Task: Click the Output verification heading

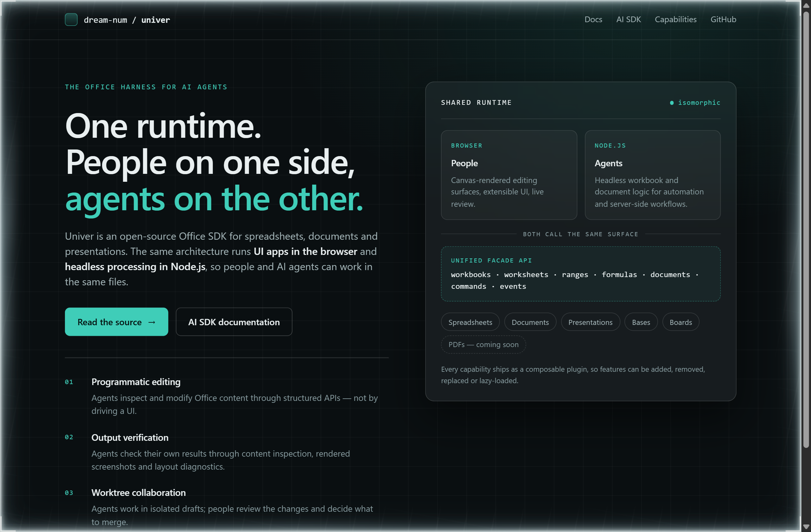Action: [x=130, y=437]
